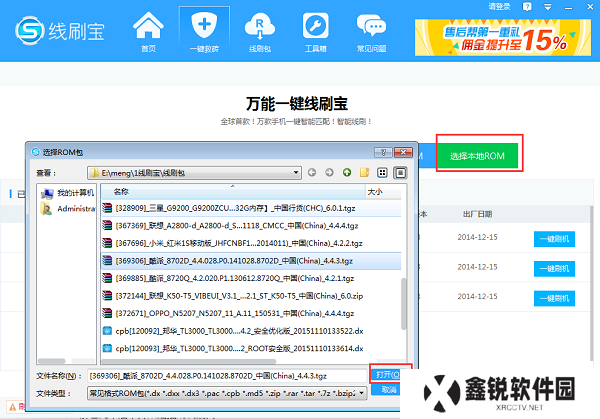Click the 请登录 login link
Viewport: 600px width, 419px height.
point(499,7)
